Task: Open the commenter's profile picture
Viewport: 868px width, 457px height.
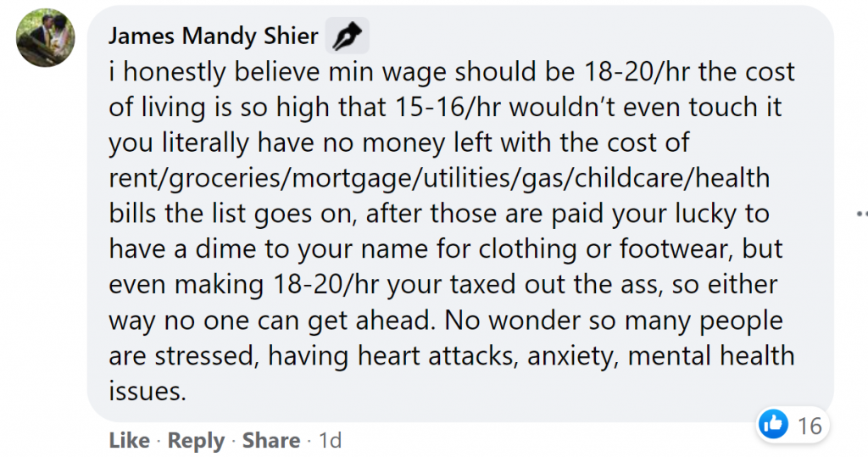Action: click(46, 38)
